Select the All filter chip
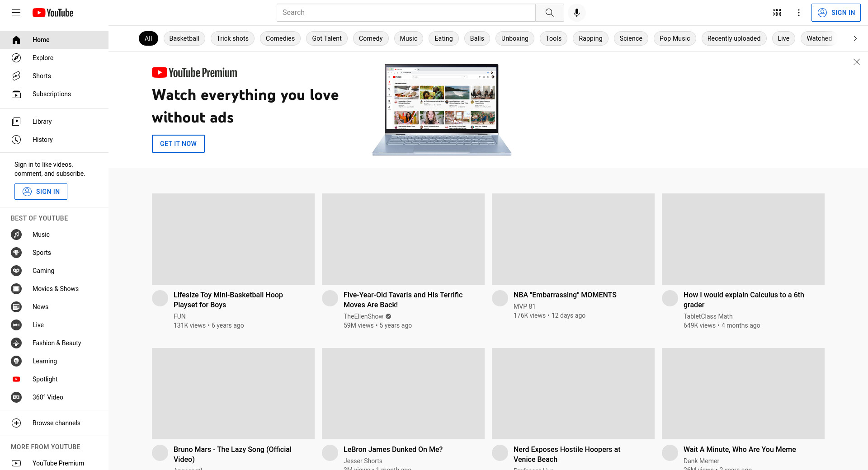The width and height of the screenshot is (868, 470). pos(148,38)
